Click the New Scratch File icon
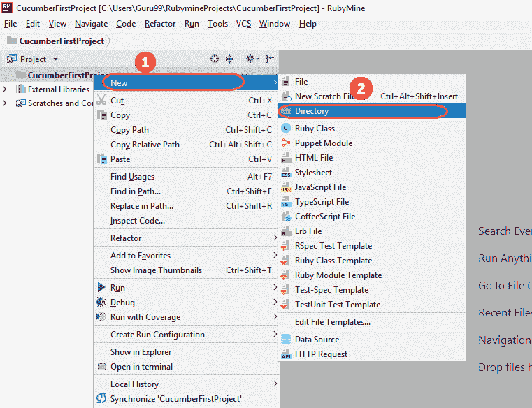532x408 pixels. (287, 96)
